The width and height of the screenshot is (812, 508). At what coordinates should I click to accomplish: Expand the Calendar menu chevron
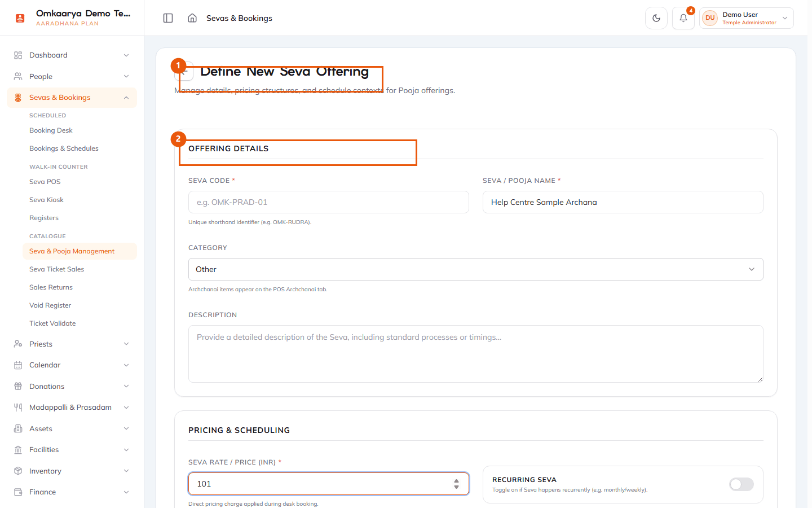click(x=126, y=365)
